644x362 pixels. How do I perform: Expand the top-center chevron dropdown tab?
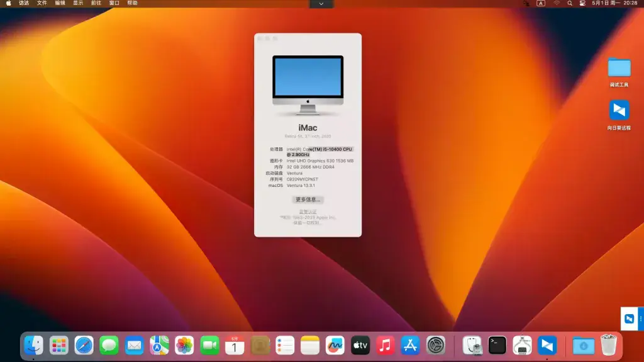pyautogui.click(x=321, y=4)
